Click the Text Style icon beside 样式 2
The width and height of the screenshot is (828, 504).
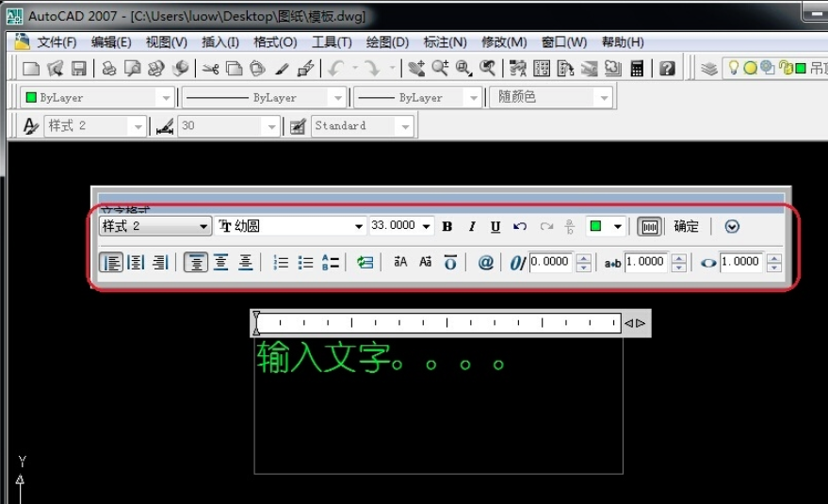tap(31, 125)
